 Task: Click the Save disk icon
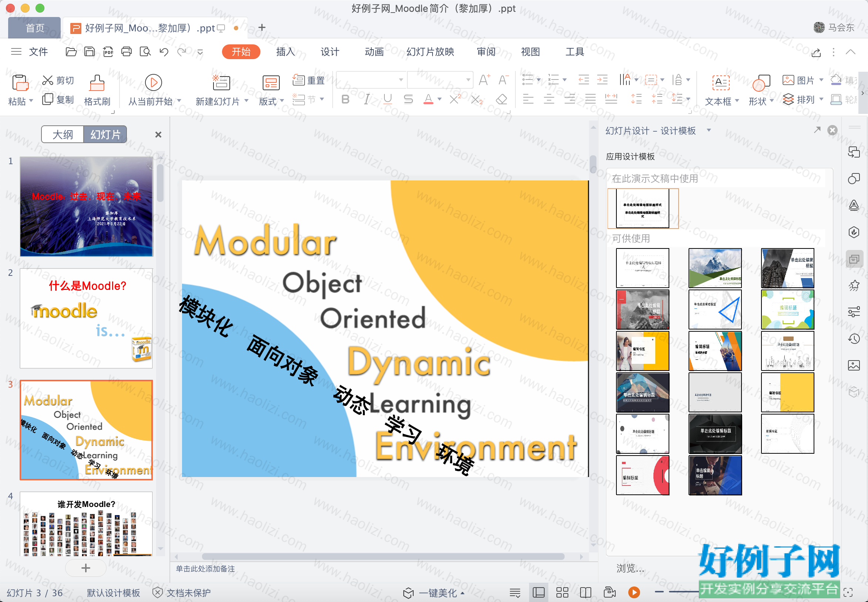(x=90, y=52)
